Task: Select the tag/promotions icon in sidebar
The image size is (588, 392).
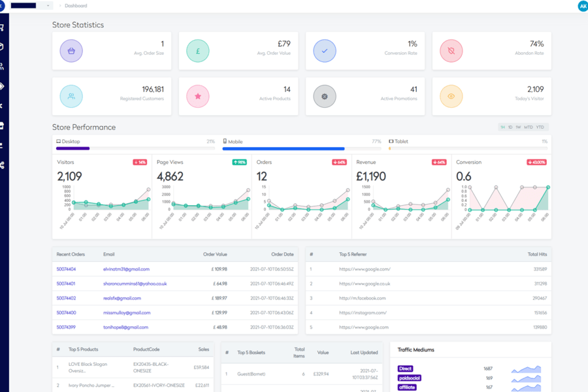Action: [3, 86]
